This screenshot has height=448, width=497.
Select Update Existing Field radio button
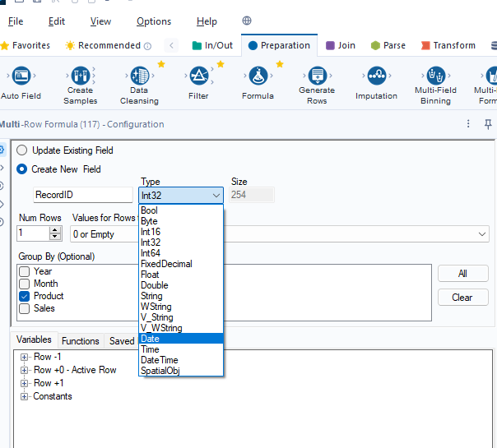(22, 150)
